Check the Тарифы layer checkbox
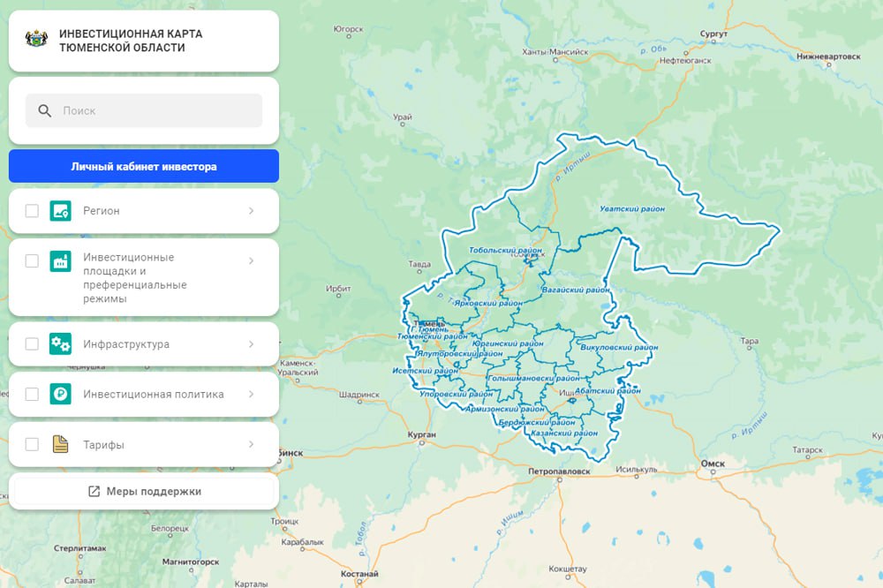 (x=32, y=445)
